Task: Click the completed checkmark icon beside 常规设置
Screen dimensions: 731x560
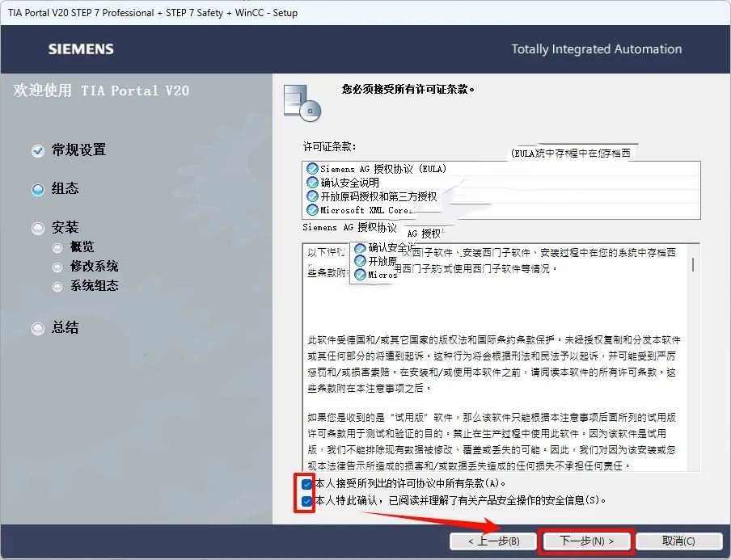Action: pyautogui.click(x=38, y=151)
